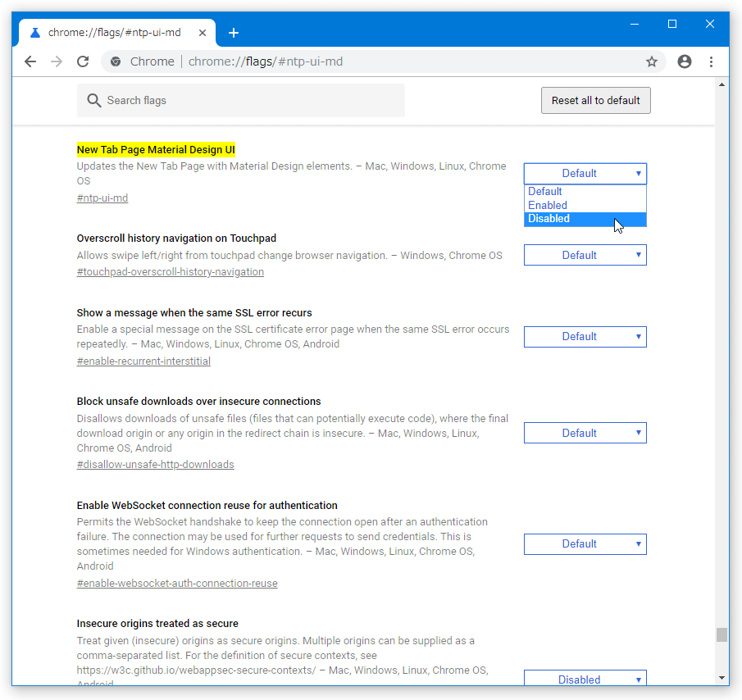742x700 pixels.
Task: Reload the flags page
Action: (84, 61)
